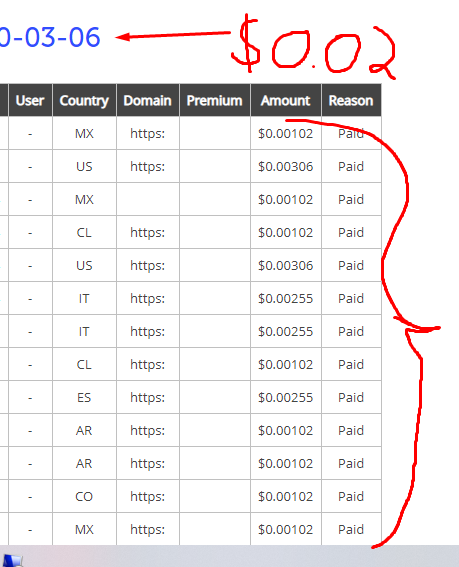Open the https: domain link in the ES row

pyautogui.click(x=148, y=397)
